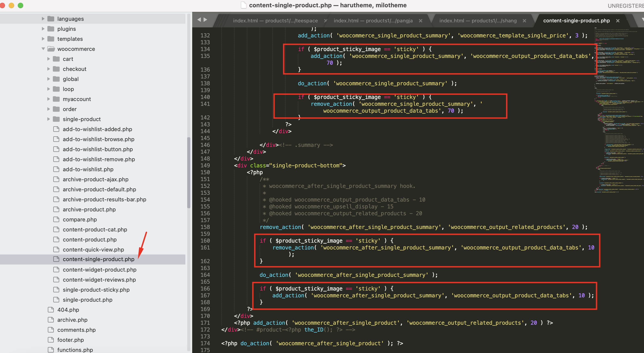This screenshot has height=353, width=644.
Task: Close the teespace index.html tab
Action: 325,21
